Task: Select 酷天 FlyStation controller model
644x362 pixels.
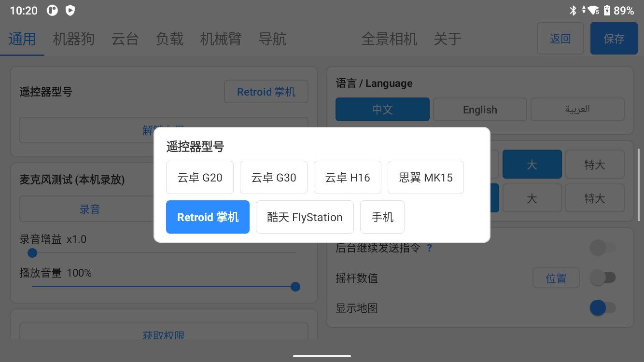Action: coord(305,217)
